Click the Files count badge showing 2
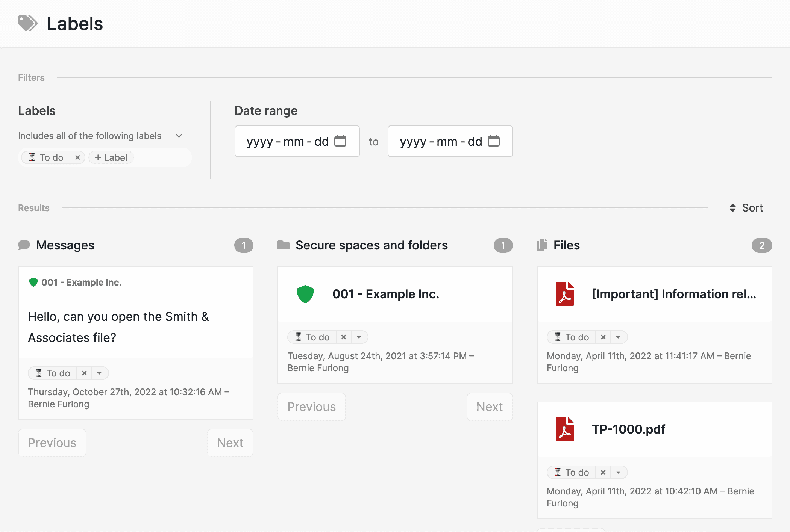 pos(762,245)
